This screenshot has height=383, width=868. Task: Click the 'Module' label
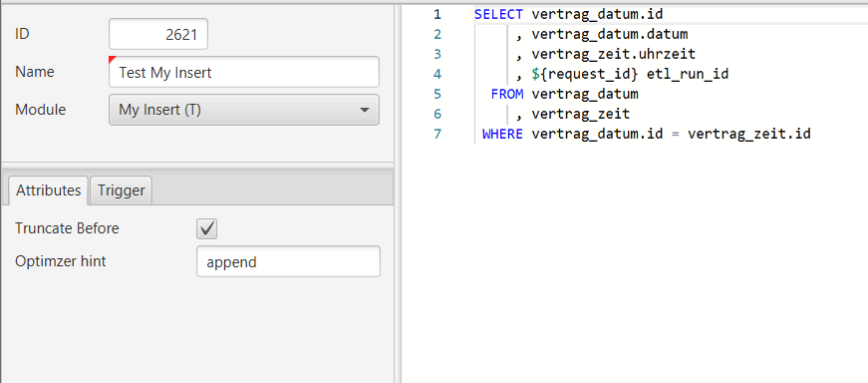(x=41, y=110)
